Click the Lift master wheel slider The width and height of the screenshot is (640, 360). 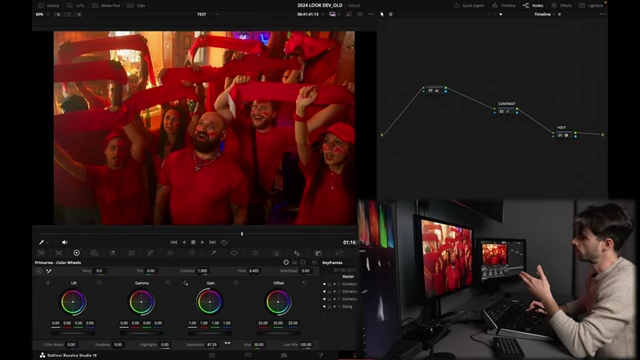pos(73,333)
